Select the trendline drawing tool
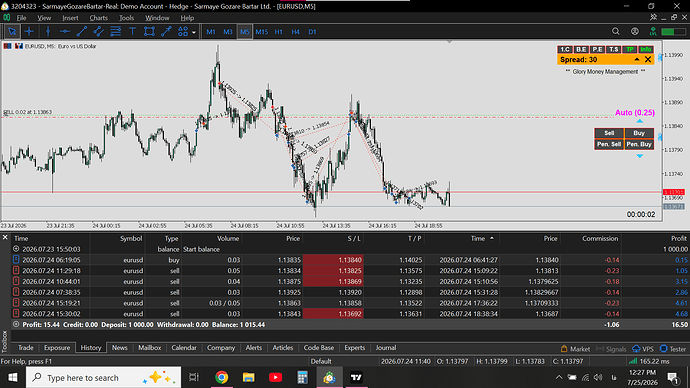 [81, 32]
